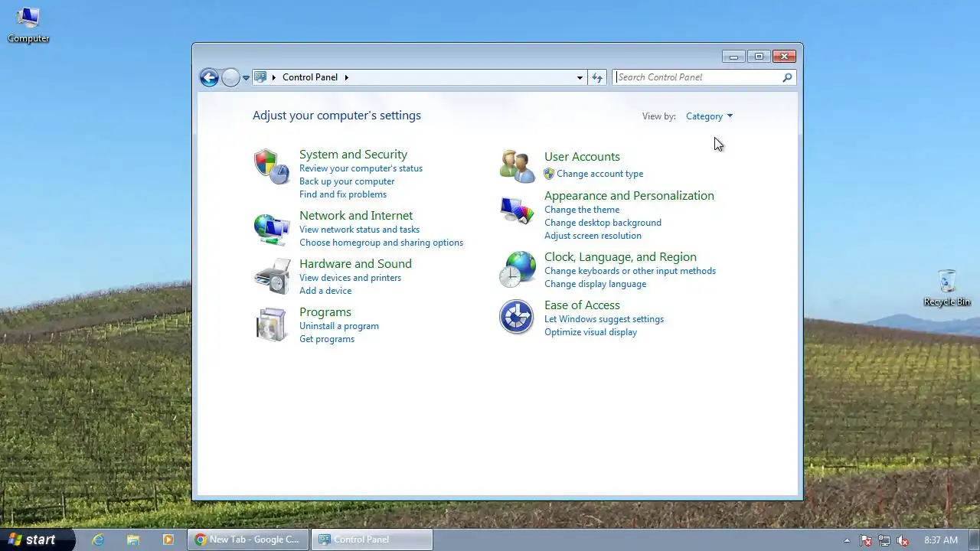Click View devices and printers
This screenshot has height=551, width=980.
pyautogui.click(x=350, y=278)
